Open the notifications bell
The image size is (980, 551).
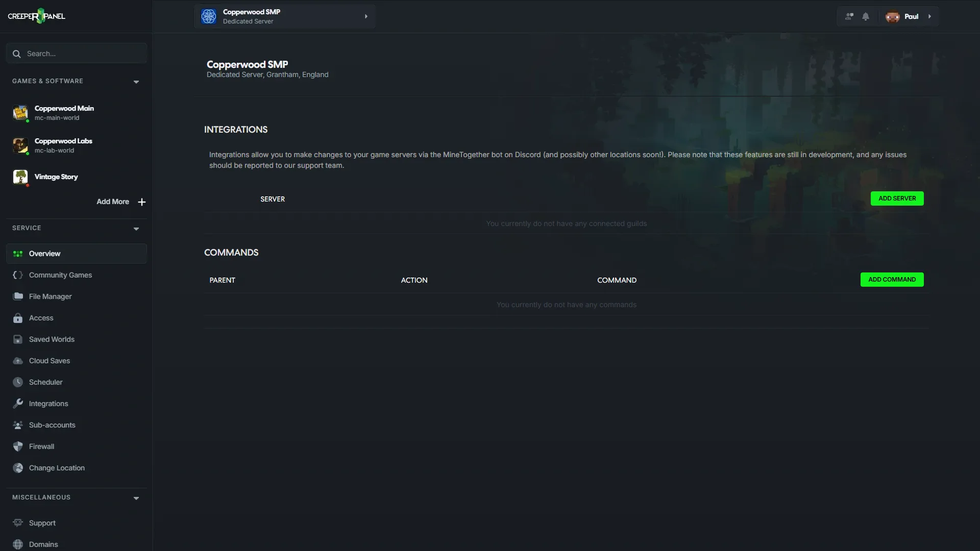pyautogui.click(x=866, y=16)
